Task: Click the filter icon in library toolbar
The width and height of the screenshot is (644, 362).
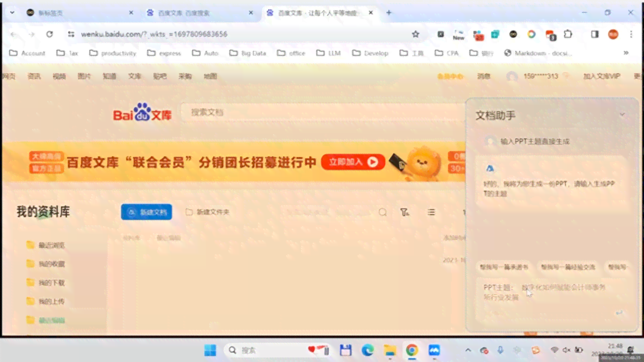Action: 405,212
